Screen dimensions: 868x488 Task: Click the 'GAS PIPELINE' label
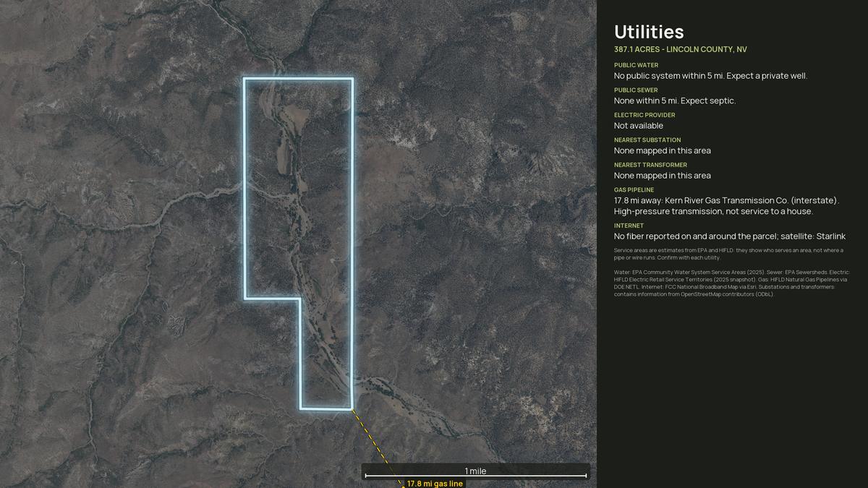click(634, 190)
